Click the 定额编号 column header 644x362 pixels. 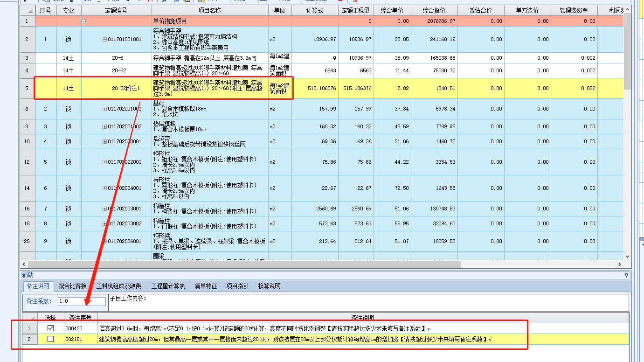(x=116, y=10)
